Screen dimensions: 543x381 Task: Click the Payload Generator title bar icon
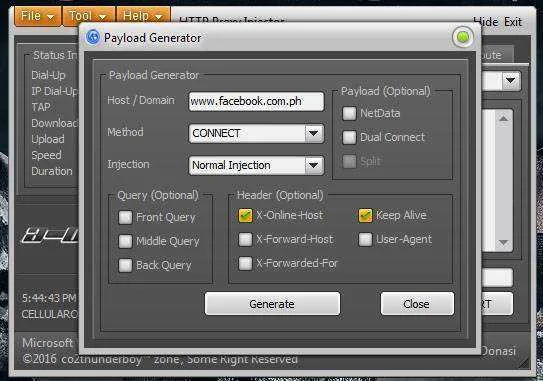pyautogui.click(x=92, y=37)
